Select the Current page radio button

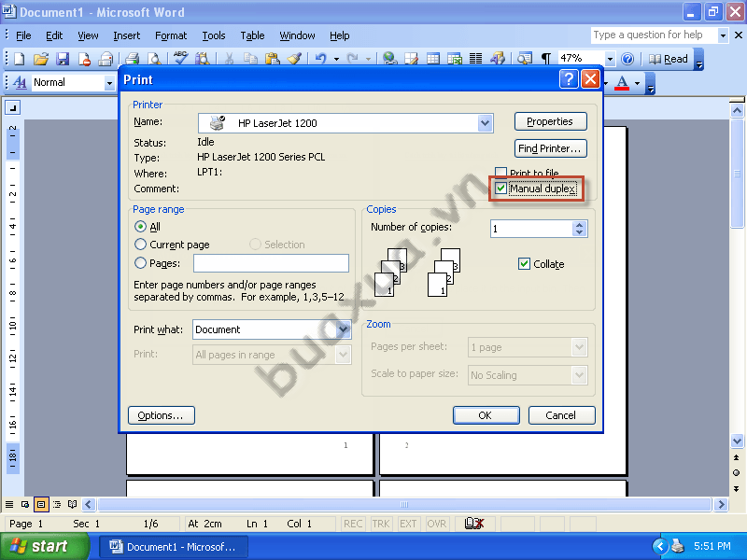(140, 245)
